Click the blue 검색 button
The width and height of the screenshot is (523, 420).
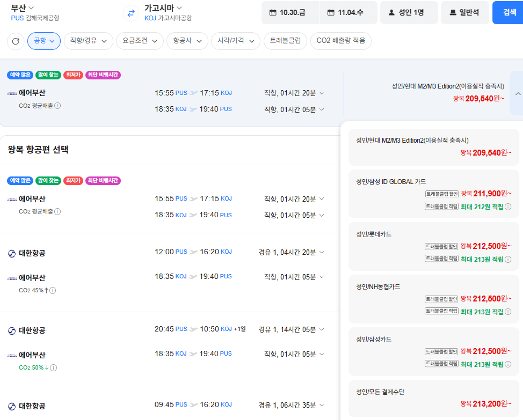(x=509, y=13)
